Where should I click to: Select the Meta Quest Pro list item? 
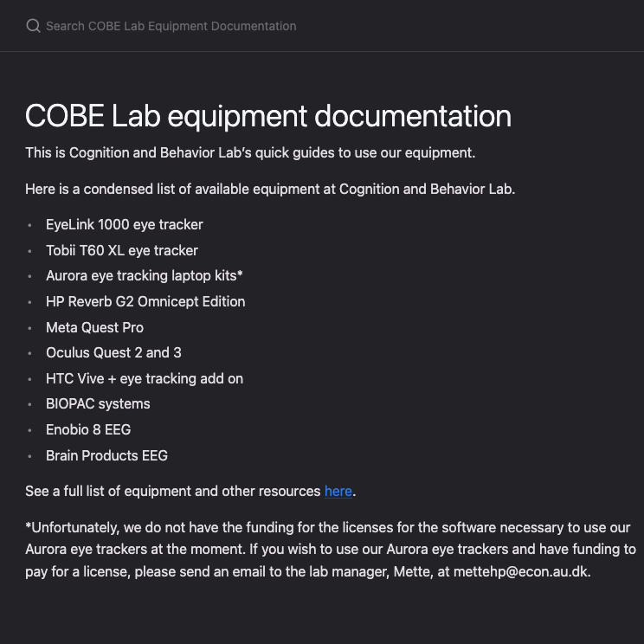pyautogui.click(x=95, y=327)
